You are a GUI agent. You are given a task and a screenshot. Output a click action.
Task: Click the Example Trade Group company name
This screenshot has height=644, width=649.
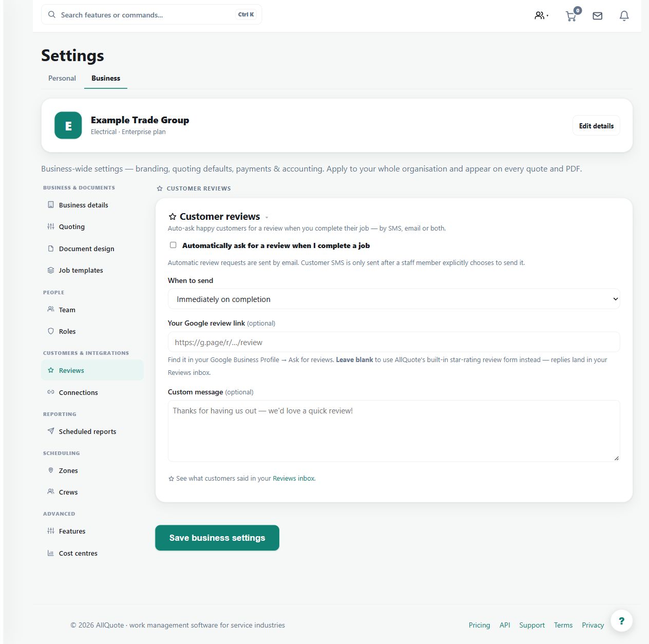[x=140, y=120]
